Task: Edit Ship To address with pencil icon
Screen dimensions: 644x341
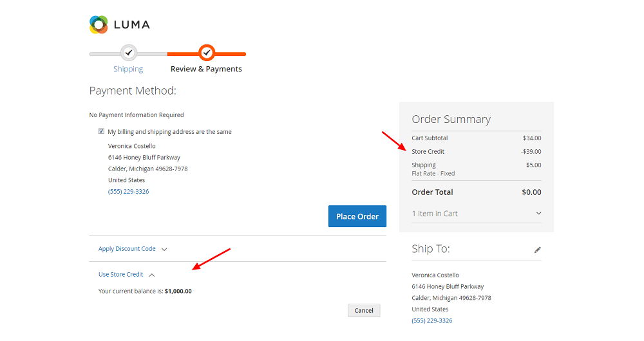Action: click(x=538, y=250)
